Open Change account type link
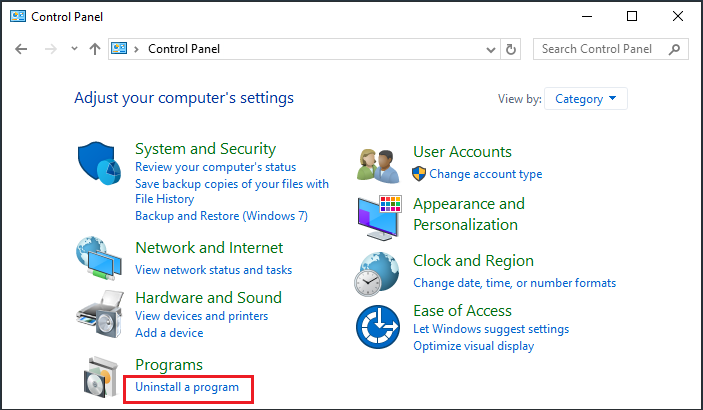The height and width of the screenshot is (410, 703). [486, 174]
